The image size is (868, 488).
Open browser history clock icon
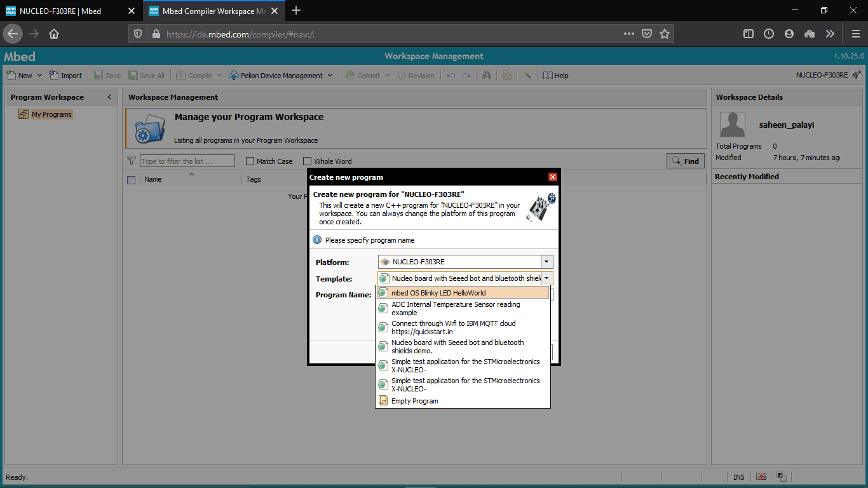pyautogui.click(x=769, y=34)
